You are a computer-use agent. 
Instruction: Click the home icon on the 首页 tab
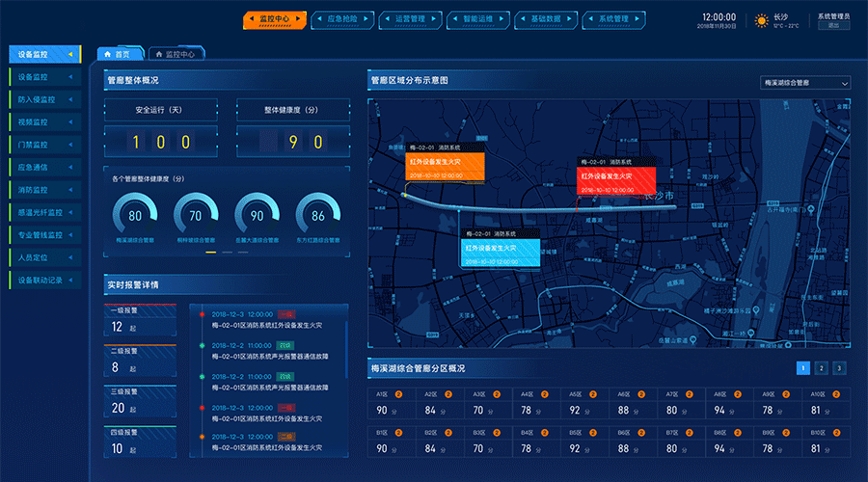pos(108,54)
